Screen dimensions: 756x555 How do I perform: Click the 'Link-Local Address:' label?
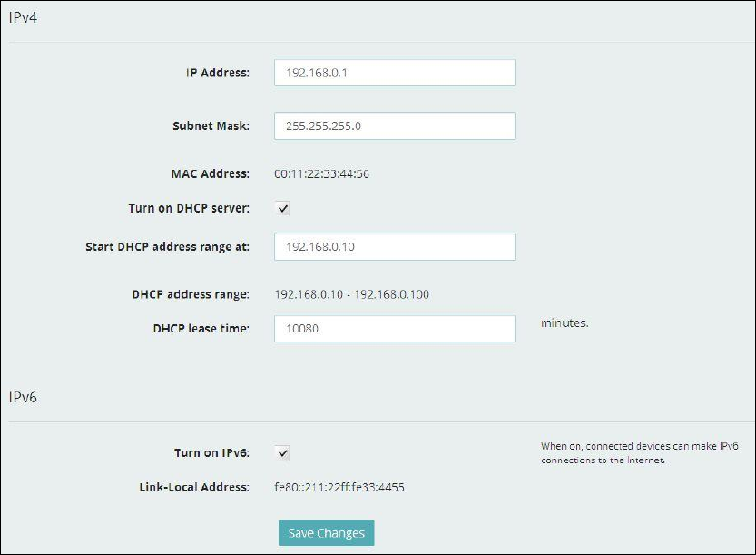pyautogui.click(x=194, y=488)
